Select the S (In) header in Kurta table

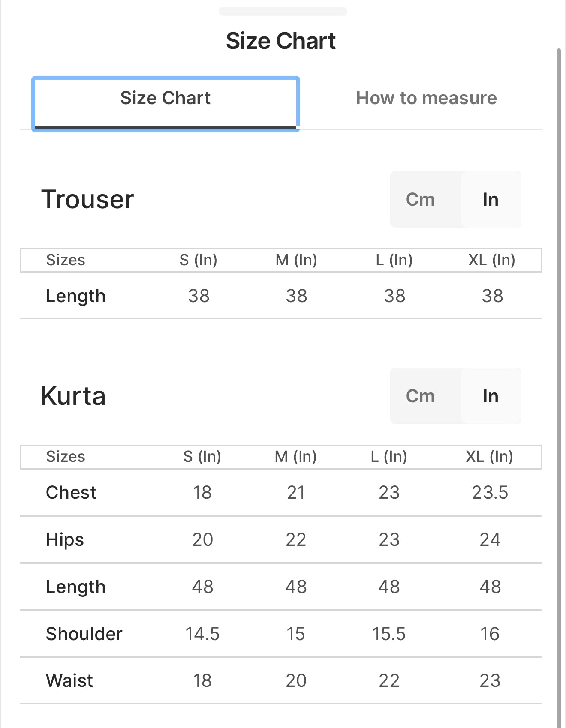tap(202, 456)
